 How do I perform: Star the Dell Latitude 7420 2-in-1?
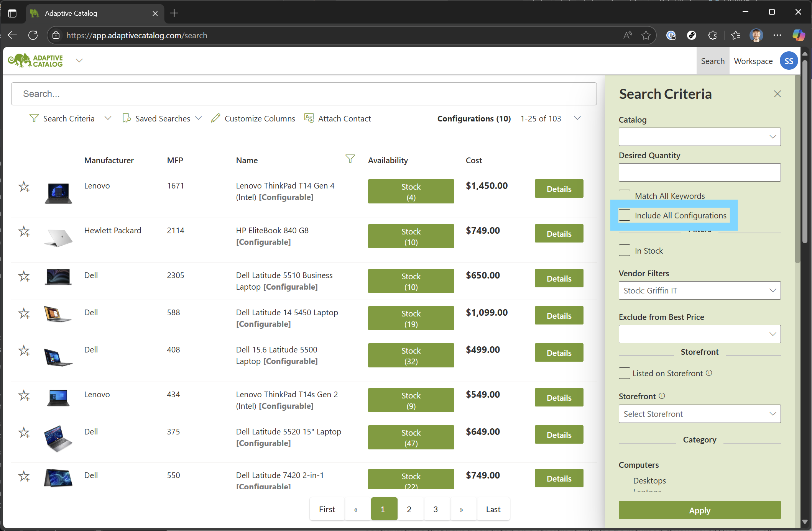(24, 476)
